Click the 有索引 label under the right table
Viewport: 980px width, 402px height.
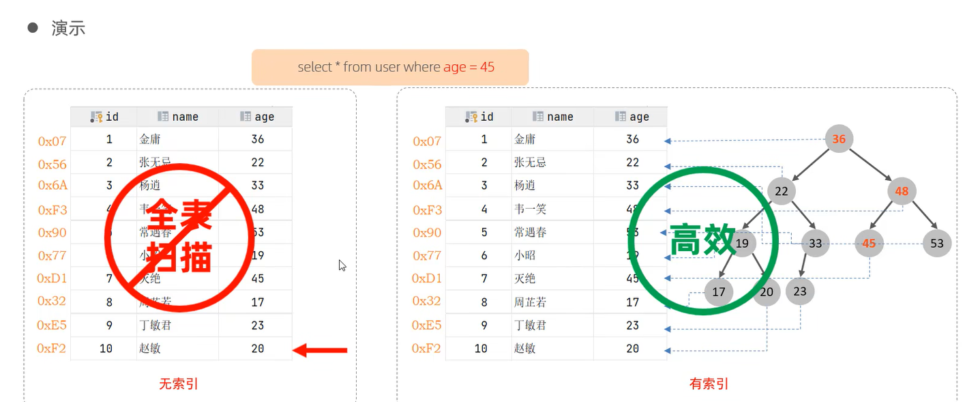(707, 384)
